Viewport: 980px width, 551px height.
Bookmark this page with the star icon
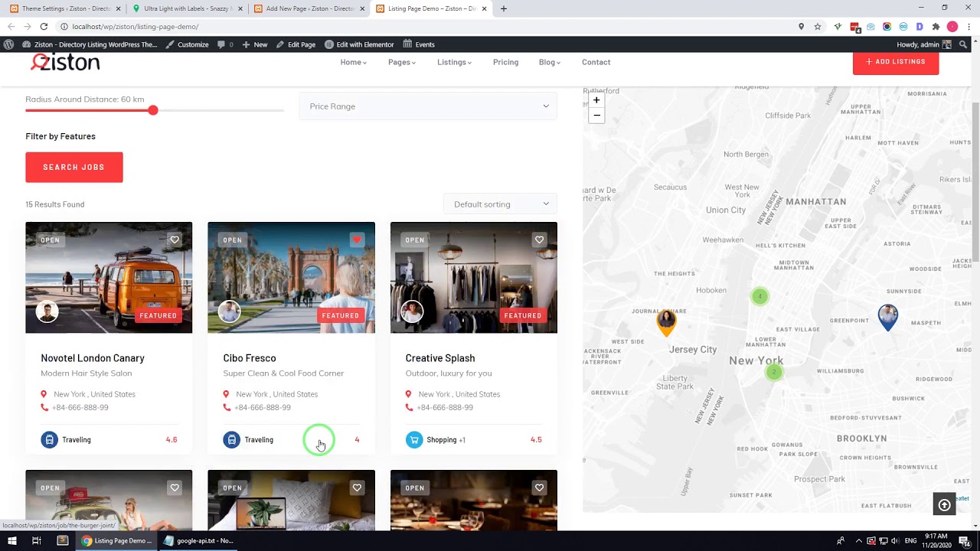(x=818, y=27)
